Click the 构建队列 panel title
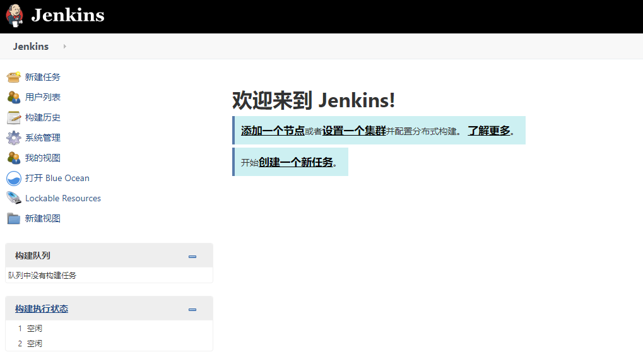The height and width of the screenshot is (364, 643). pos(33,255)
